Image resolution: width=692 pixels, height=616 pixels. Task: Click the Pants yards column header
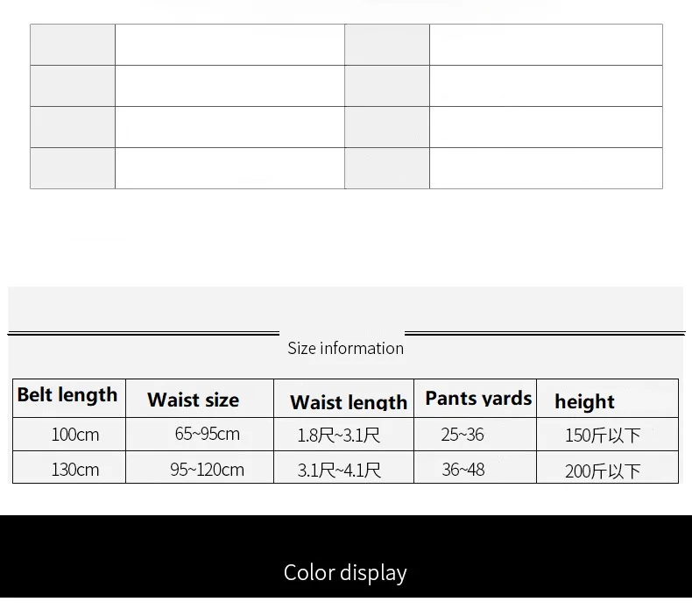[476, 398]
